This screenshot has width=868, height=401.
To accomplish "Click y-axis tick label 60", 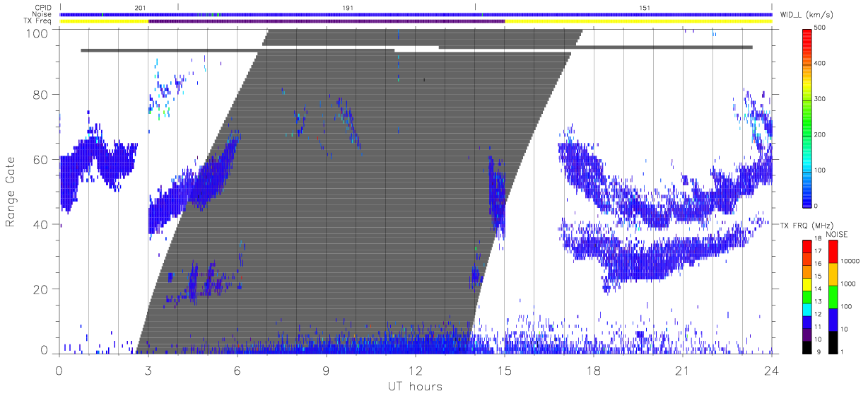I will [x=40, y=159].
